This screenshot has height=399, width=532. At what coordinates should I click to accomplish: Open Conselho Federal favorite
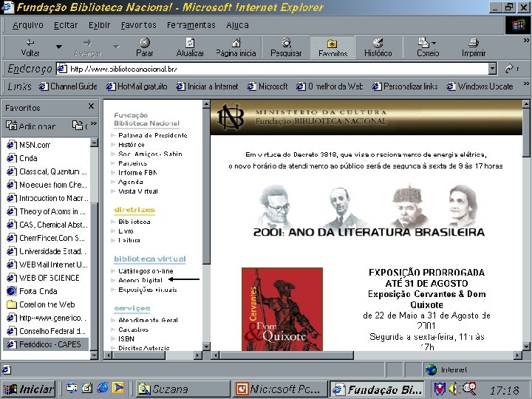(x=46, y=331)
